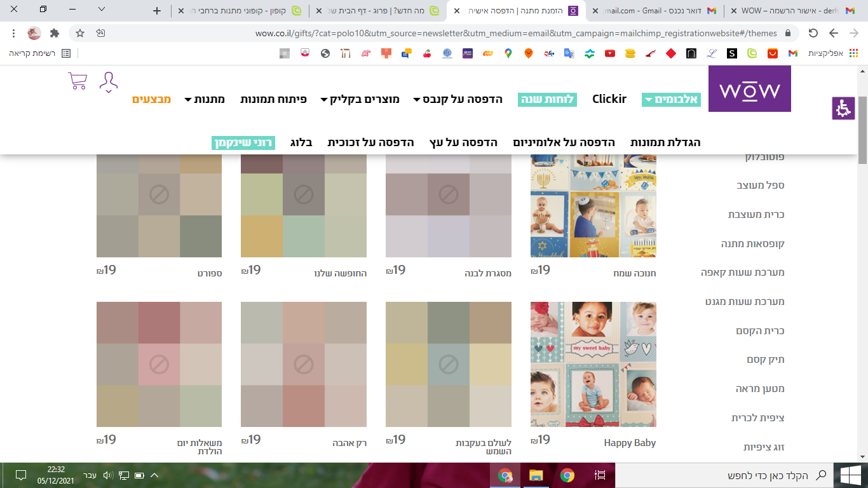This screenshot has height=488, width=868.
Task: Open the Gmail bookmark icon
Action: [792, 53]
